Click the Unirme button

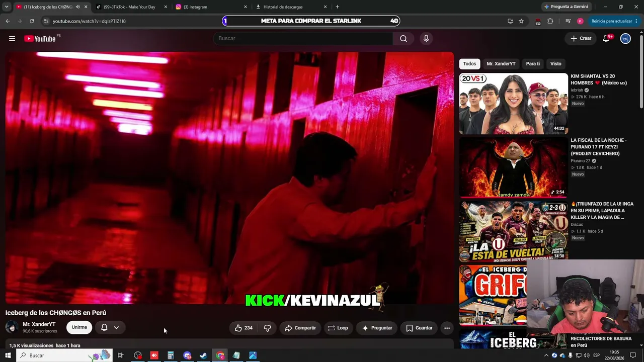(x=79, y=328)
